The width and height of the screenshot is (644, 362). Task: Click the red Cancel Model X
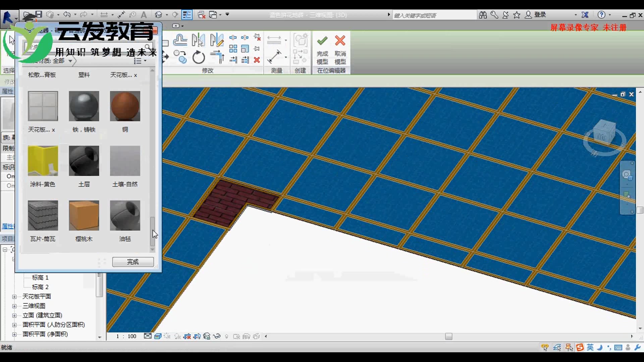point(340,41)
